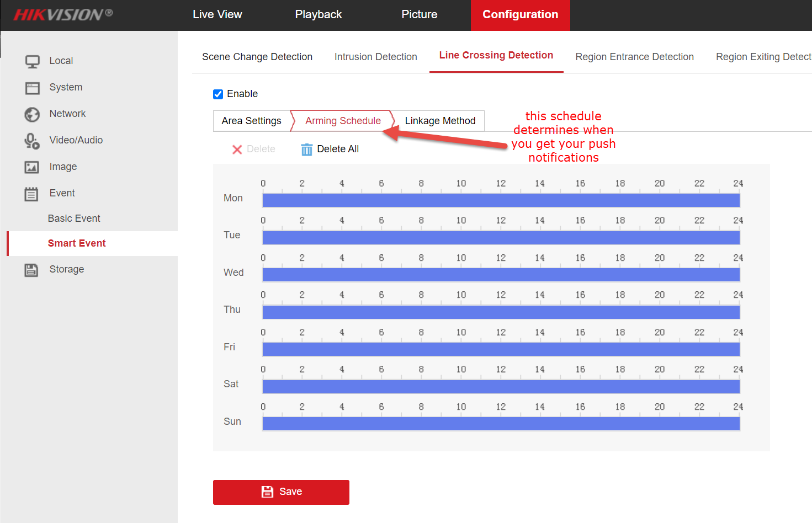
Task: Open the Live View menu
Action: click(x=217, y=15)
